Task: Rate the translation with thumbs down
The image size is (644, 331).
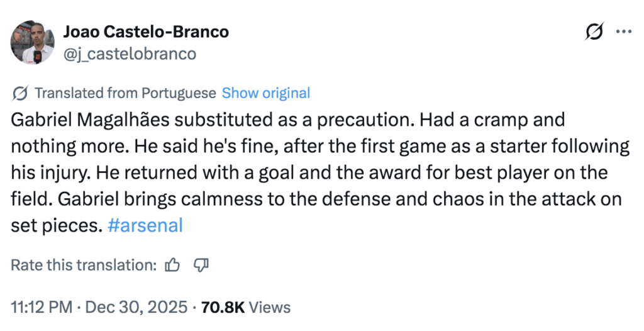Action: click(x=201, y=266)
